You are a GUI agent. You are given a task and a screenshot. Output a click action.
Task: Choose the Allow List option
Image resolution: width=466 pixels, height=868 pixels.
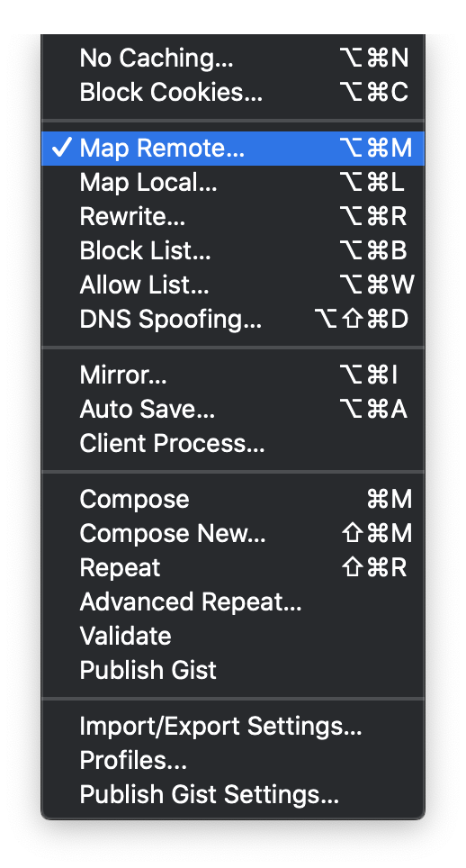coord(233,285)
